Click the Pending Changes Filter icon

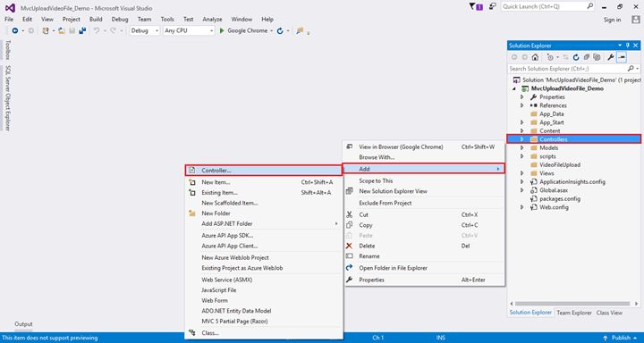[x=550, y=57]
